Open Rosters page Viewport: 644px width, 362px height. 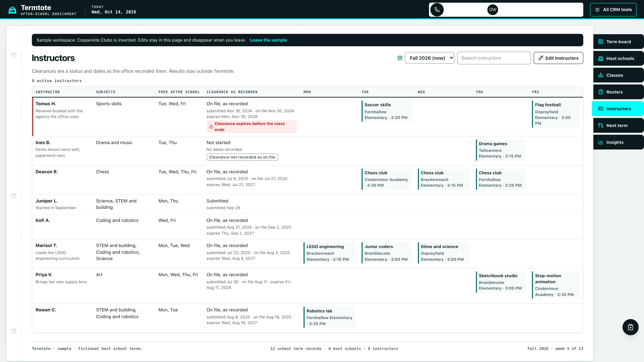[619, 92]
